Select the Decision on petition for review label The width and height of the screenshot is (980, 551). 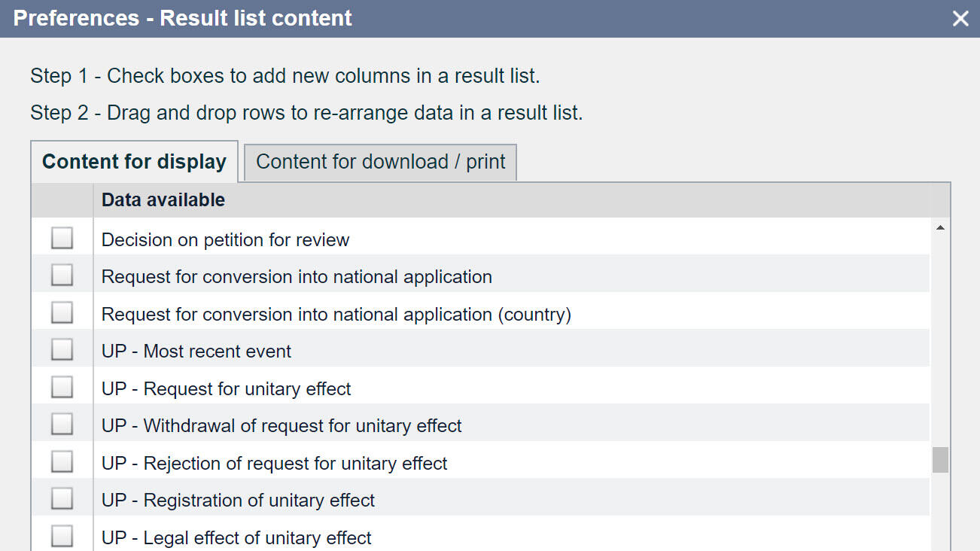(x=225, y=240)
